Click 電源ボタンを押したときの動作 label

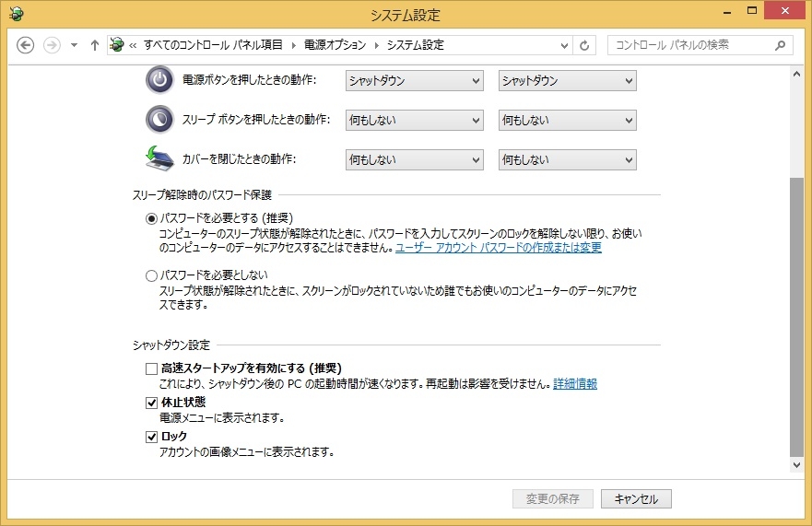[249, 80]
